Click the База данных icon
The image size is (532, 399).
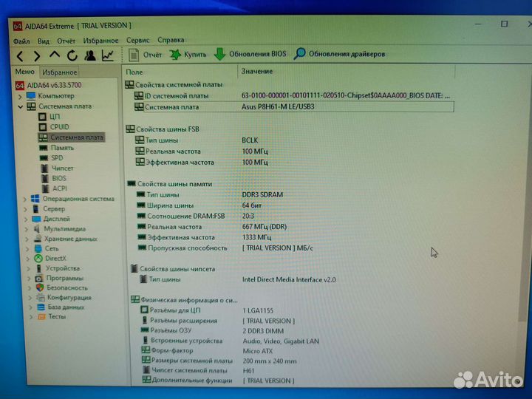pos(41,307)
